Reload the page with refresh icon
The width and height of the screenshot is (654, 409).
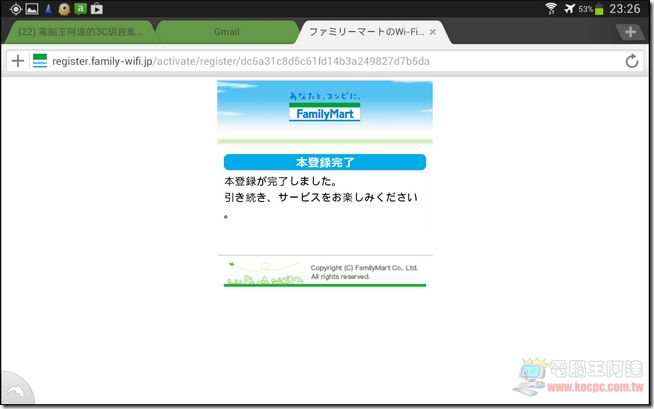click(x=631, y=61)
